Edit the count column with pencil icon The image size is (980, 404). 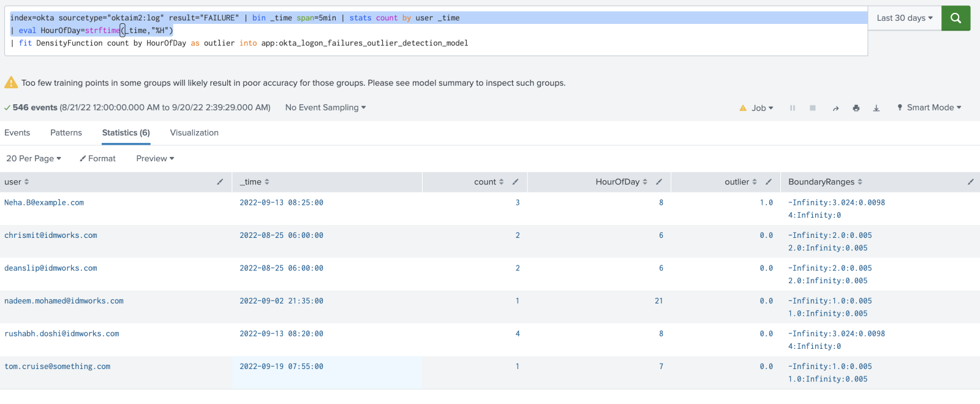[516, 182]
